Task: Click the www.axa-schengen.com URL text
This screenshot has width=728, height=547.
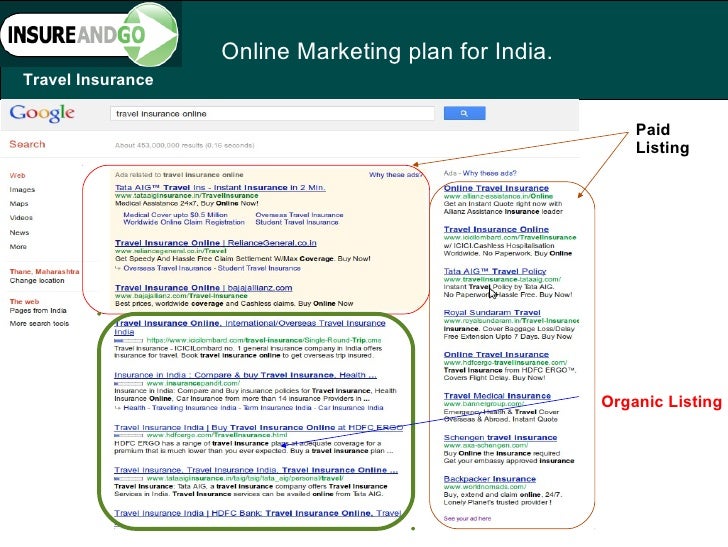Action: 486,445
